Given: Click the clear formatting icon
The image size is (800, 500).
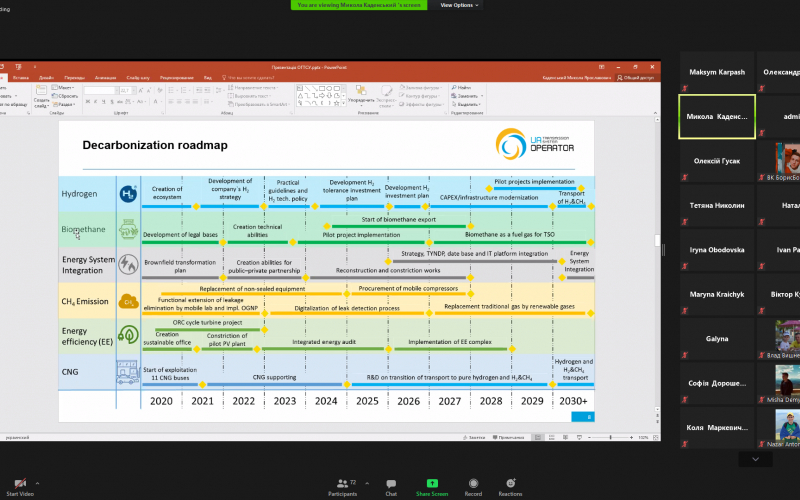Looking at the screenshot, I should pyautogui.click(x=160, y=90).
